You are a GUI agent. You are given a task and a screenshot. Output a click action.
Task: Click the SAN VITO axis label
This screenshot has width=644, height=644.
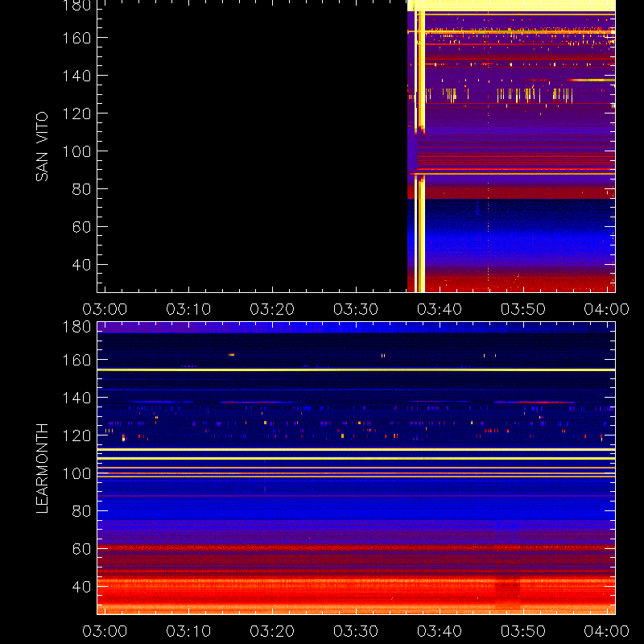[x=42, y=147]
